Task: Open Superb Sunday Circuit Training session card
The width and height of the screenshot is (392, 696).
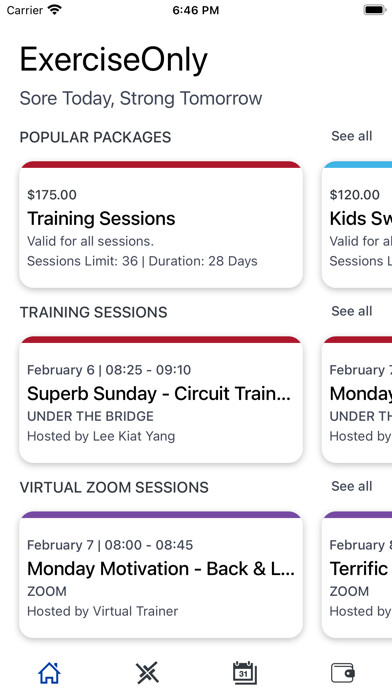Action: click(x=161, y=399)
